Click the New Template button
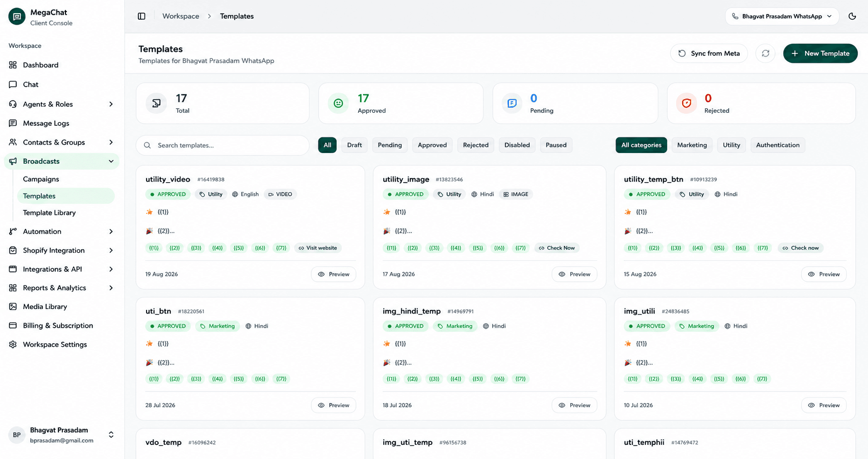 820,53
